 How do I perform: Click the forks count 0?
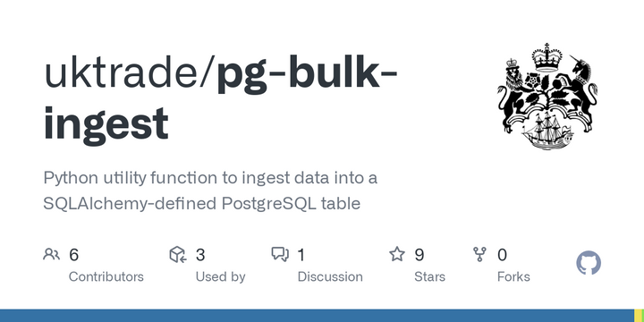point(502,255)
